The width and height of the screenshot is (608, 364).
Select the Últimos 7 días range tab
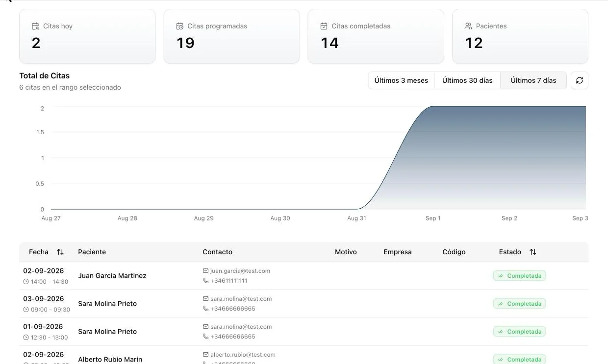533,80
